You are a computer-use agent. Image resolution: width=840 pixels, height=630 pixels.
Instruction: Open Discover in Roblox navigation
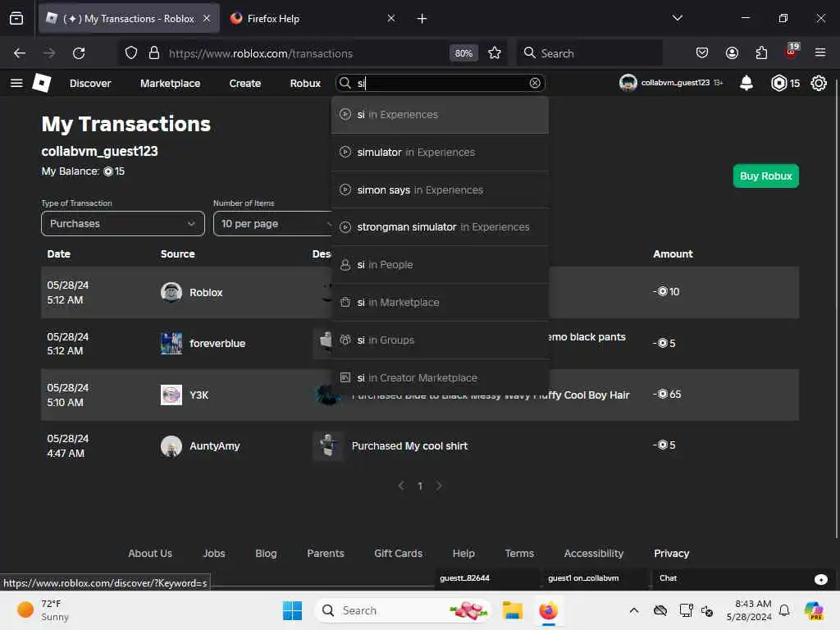90,83
